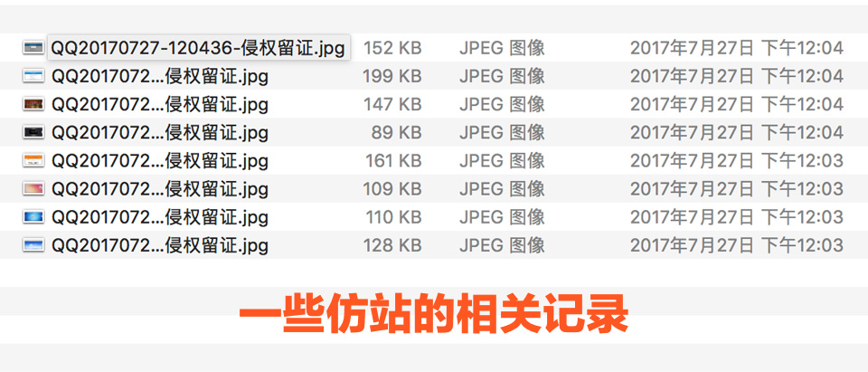Click the 147 KB size value
Viewport: 868px width, 372px height.
(392, 104)
